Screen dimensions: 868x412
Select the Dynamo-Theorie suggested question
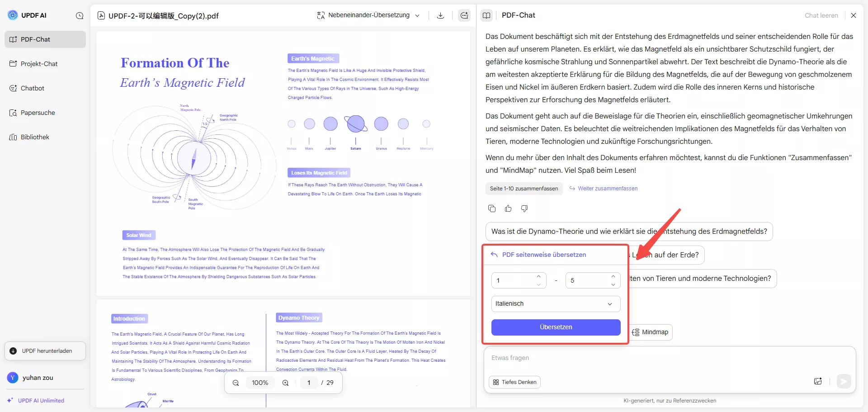pyautogui.click(x=629, y=232)
